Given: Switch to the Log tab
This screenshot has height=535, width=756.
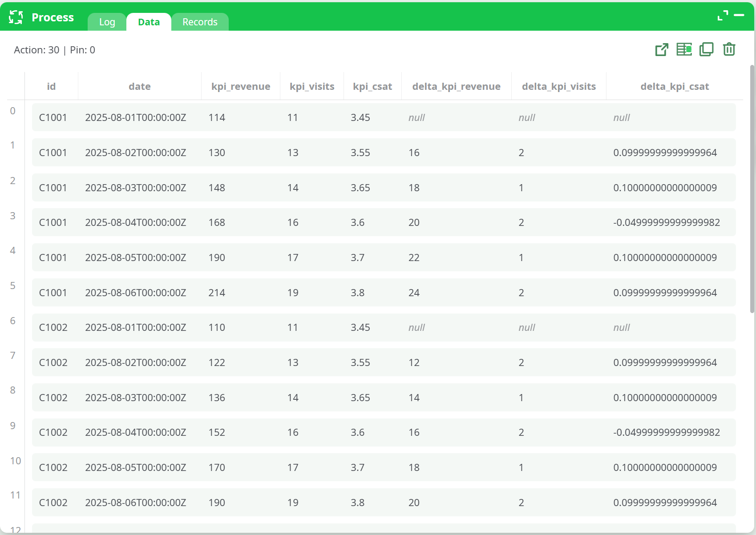Looking at the screenshot, I should [107, 22].
